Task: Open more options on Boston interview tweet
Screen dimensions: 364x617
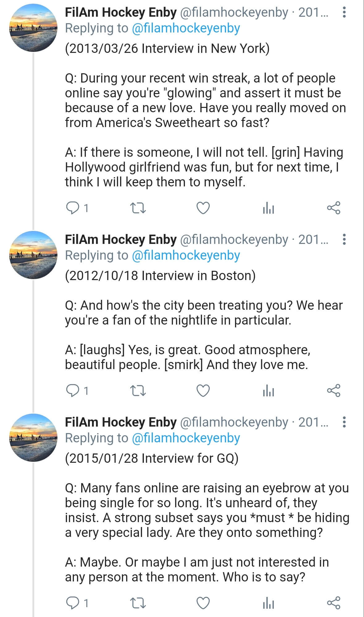Action: [x=344, y=240]
